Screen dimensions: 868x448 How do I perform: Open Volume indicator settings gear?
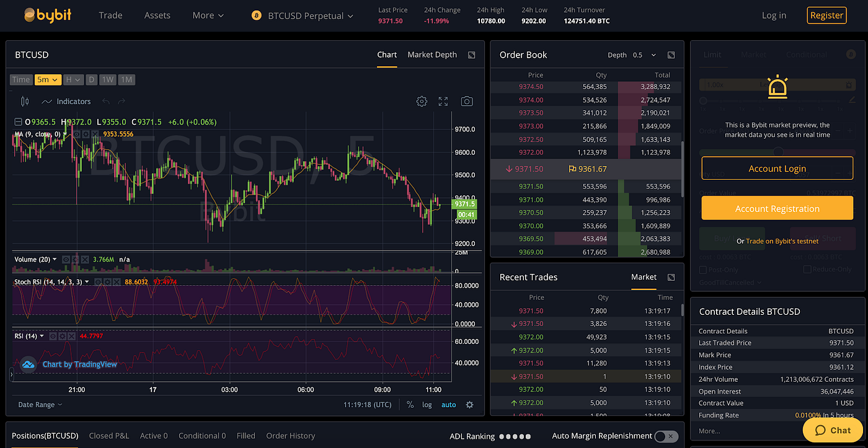tap(74, 259)
